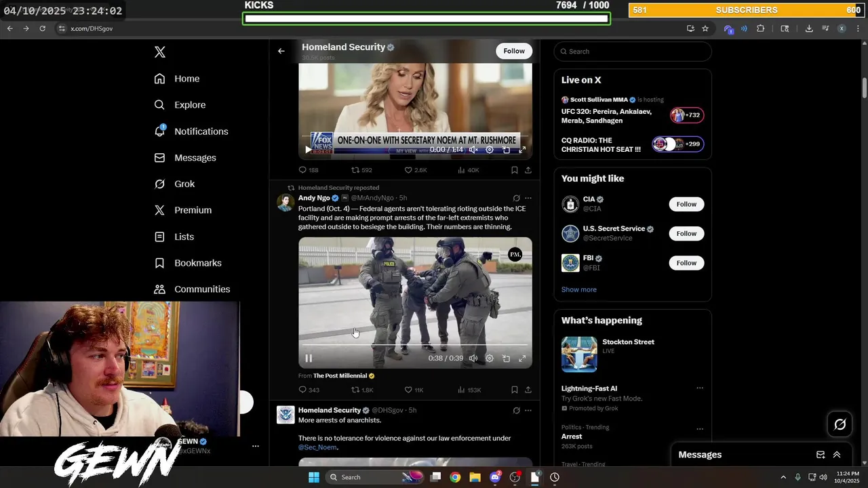The image size is (868, 488).
Task: Follow the CIA account
Action: tap(686, 204)
